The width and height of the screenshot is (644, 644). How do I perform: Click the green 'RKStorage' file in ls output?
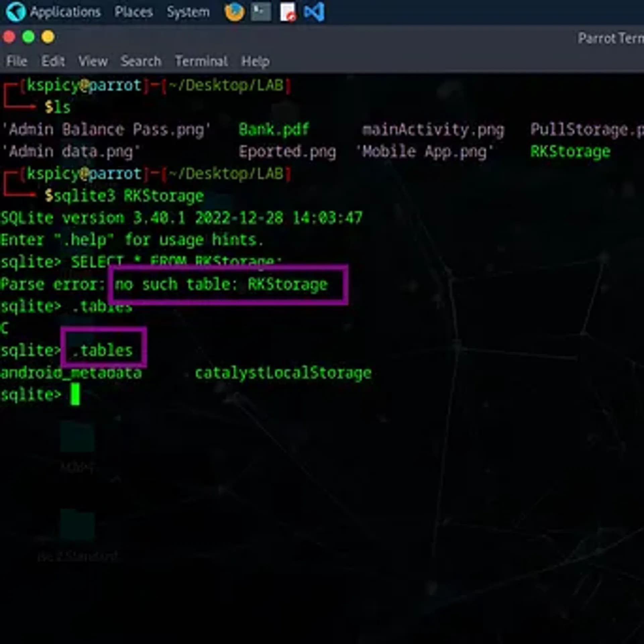570,152
